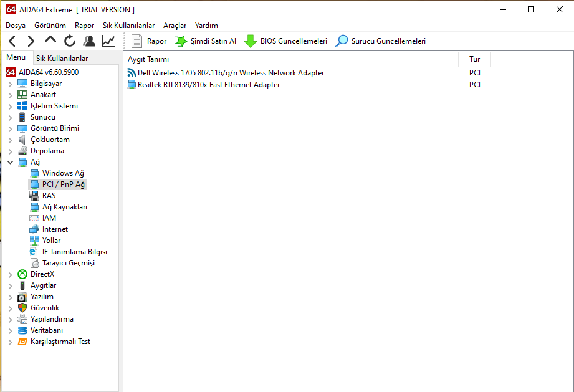Expand the Sunucu tree node
Screen dimensions: 574x392
10,118
